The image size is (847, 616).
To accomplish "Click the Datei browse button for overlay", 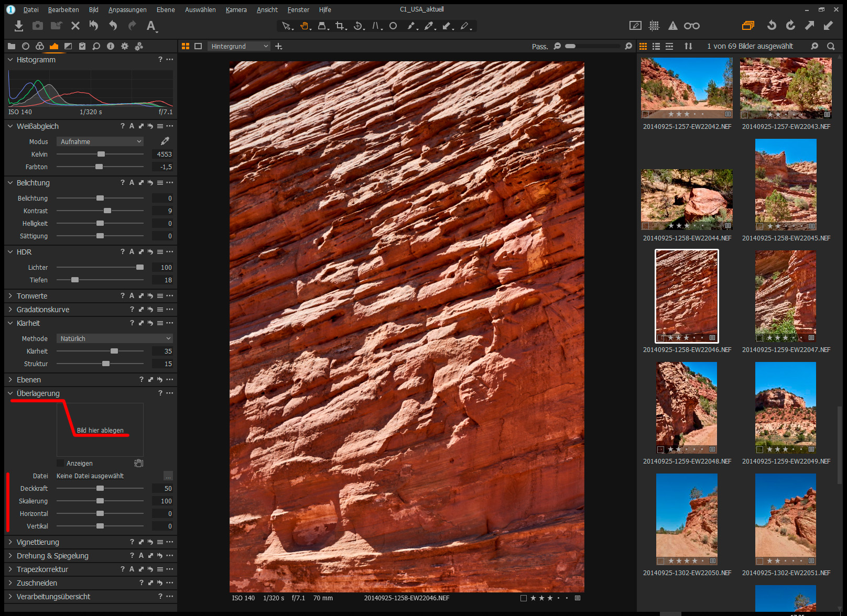I will point(168,476).
